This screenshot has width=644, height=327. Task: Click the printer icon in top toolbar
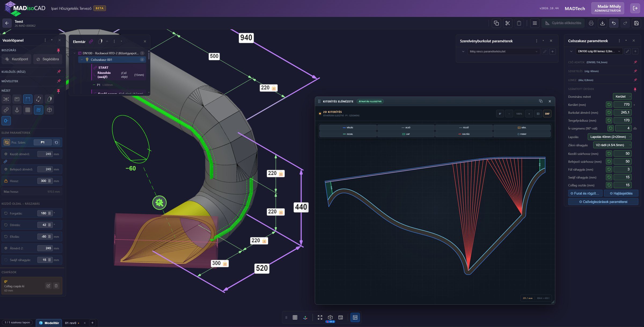pos(591,23)
